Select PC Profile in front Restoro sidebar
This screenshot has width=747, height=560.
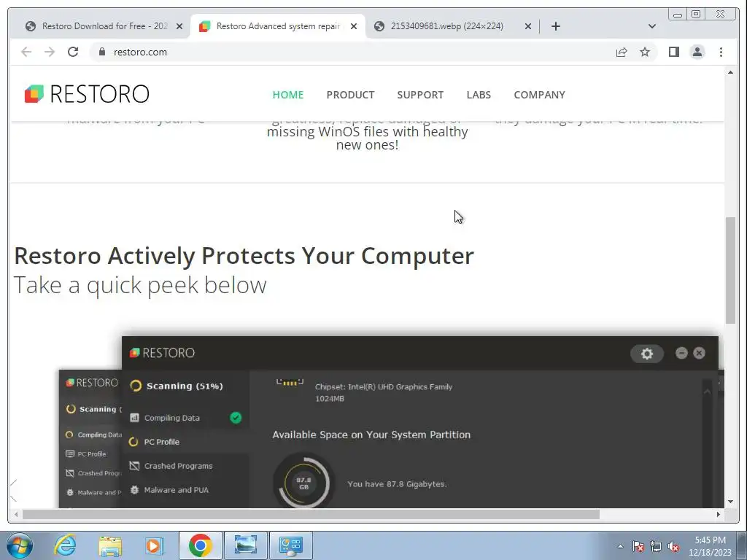click(186, 441)
